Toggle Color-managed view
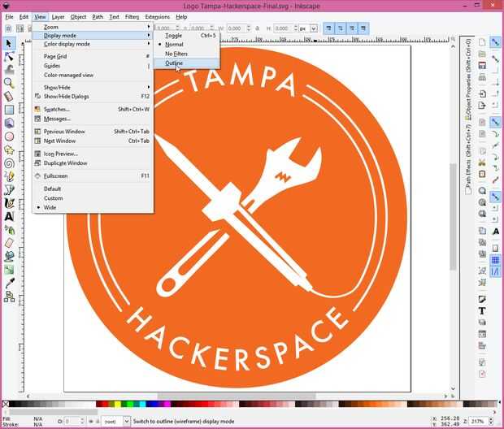 93,76
